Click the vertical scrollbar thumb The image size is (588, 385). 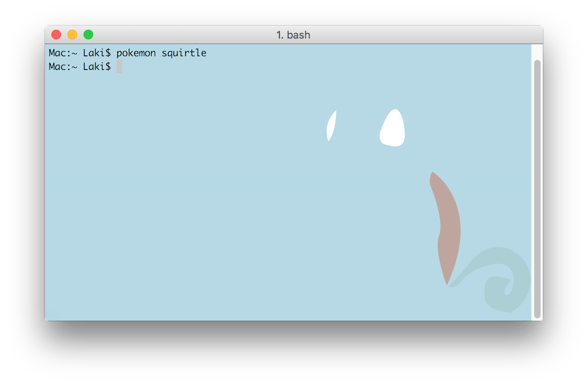point(537,189)
